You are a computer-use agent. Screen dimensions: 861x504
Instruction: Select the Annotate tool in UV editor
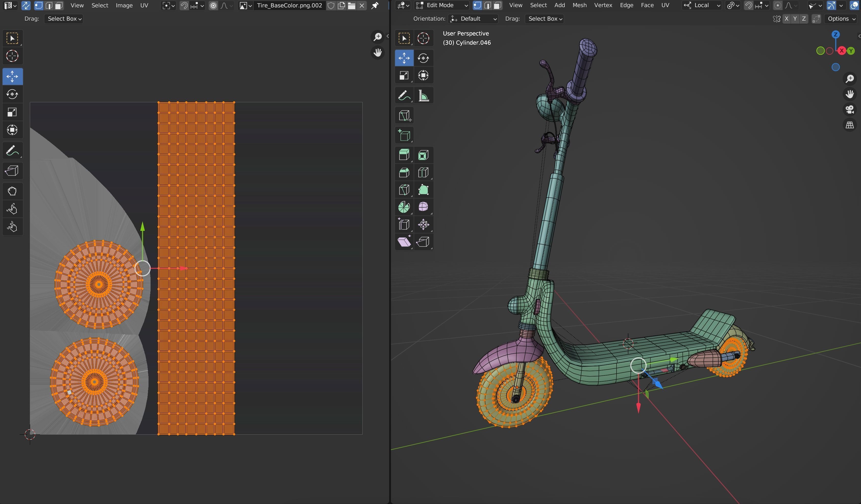(x=12, y=150)
